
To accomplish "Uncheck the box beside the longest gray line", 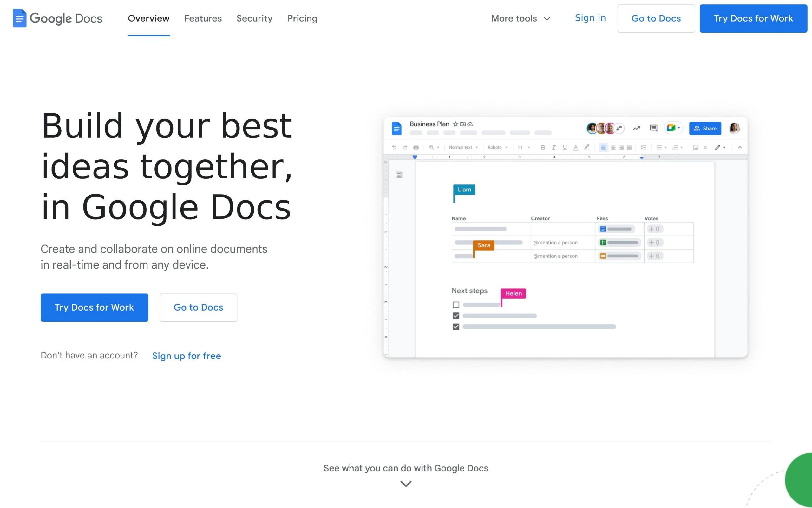I will pyautogui.click(x=456, y=327).
